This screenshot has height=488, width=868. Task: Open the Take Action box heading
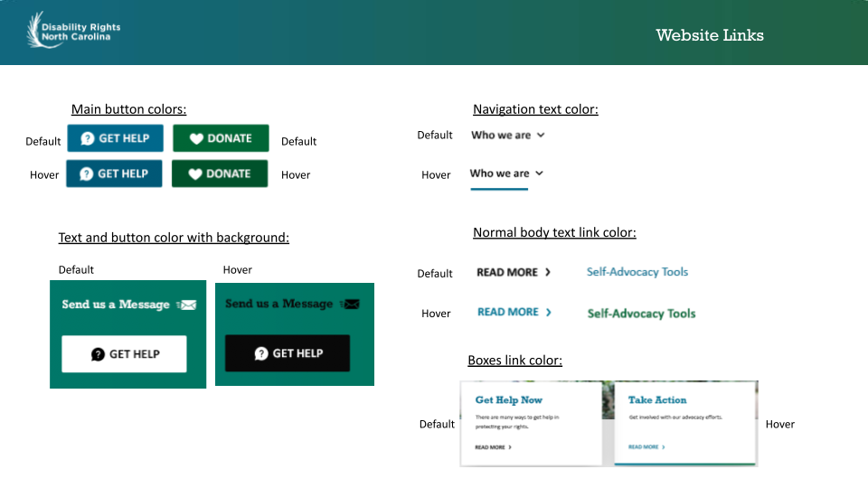tap(657, 400)
